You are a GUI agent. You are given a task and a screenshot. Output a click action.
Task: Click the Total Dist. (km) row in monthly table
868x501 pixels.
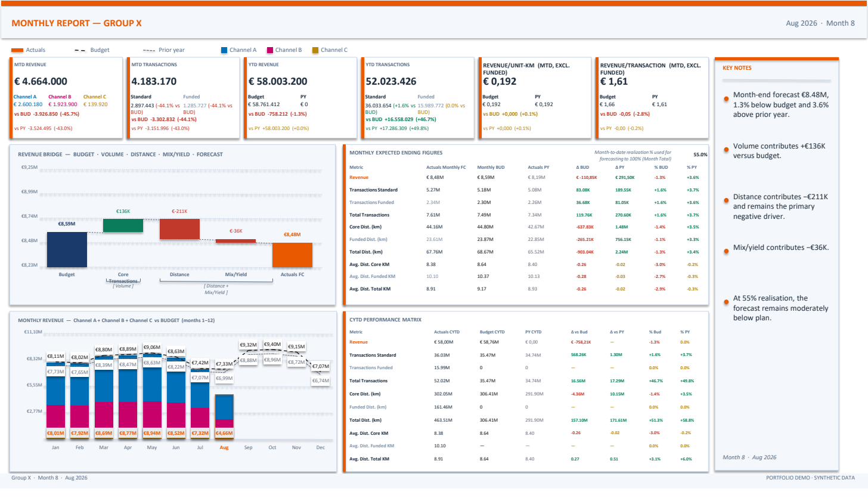pyautogui.click(x=525, y=252)
